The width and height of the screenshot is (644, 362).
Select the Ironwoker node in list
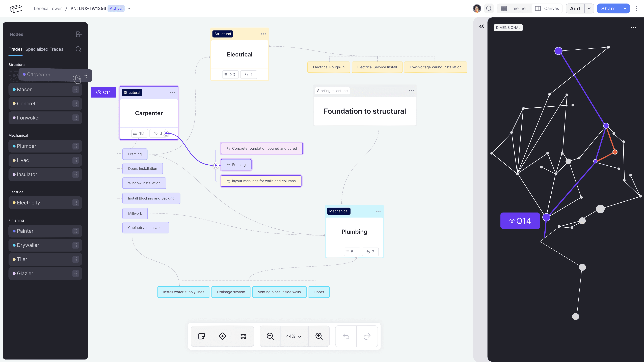45,118
